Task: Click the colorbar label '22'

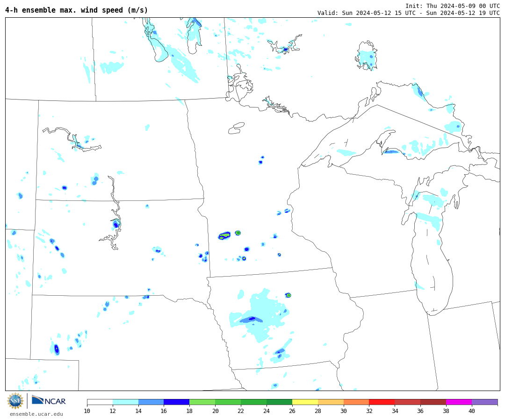Action: point(241,411)
